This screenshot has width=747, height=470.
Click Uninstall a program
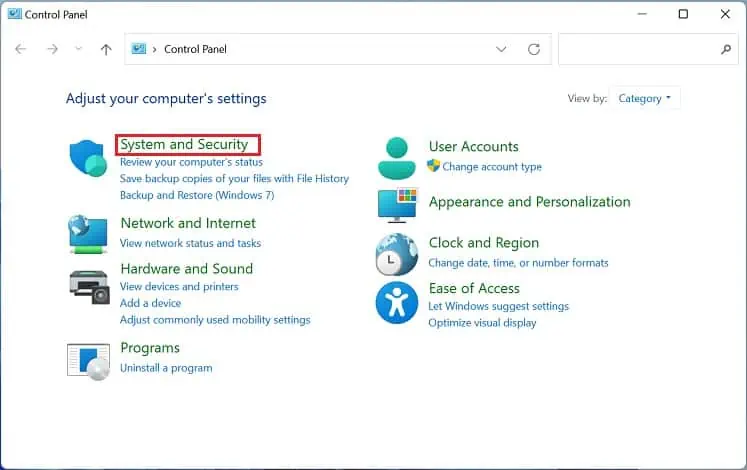[166, 368]
